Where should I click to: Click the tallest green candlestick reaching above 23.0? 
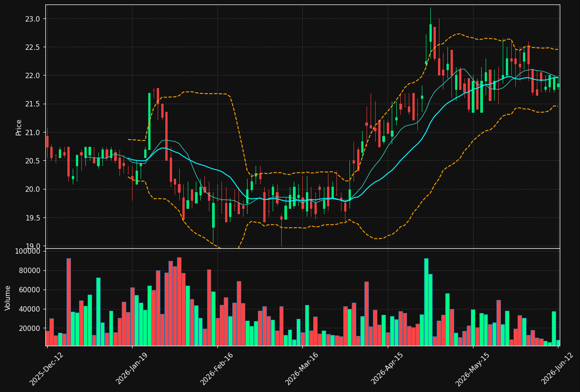click(430, 33)
